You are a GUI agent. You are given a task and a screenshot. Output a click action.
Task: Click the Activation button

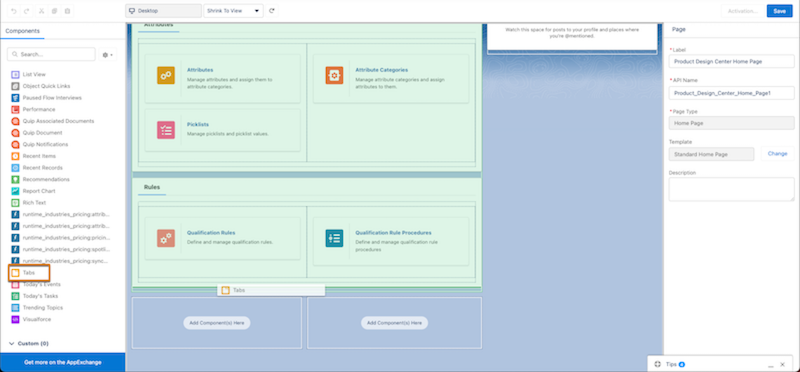coord(742,11)
